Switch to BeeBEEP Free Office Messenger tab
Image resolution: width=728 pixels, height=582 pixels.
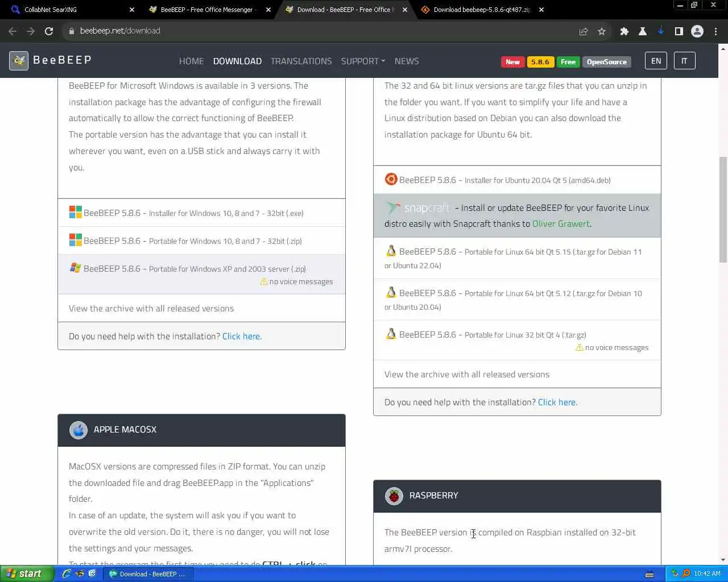tap(208, 10)
